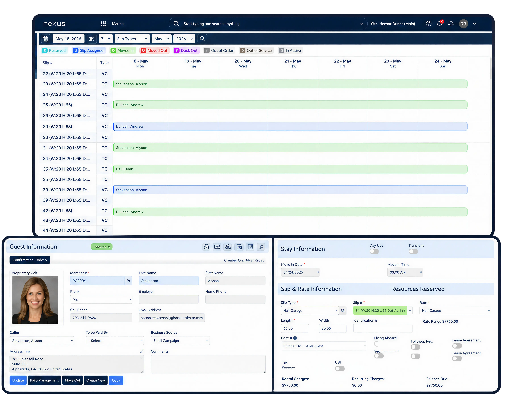This screenshot has height=420, width=522.
Task: Select the Slip Assigned legend filter
Action: click(x=89, y=50)
